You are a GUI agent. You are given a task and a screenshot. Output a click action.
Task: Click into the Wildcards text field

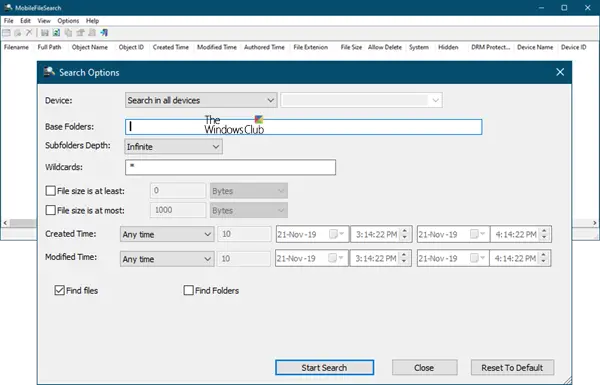pos(230,167)
